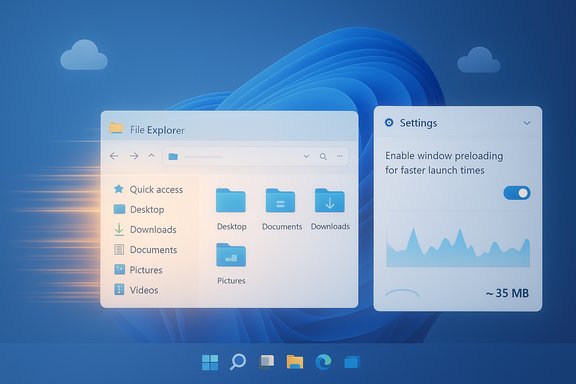Screen dimensions: 576x384
Task: Click the sidebar Pictures icon
Action: tap(119, 270)
